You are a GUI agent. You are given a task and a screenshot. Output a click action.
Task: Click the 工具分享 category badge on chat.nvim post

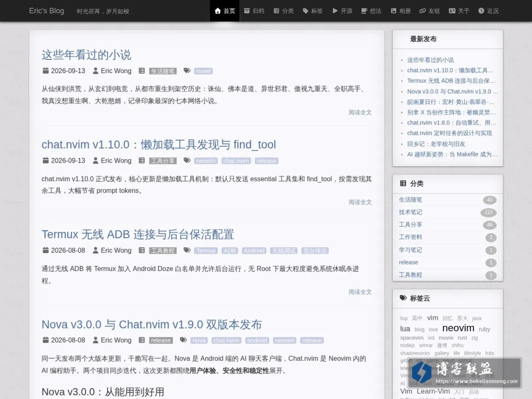(163, 161)
